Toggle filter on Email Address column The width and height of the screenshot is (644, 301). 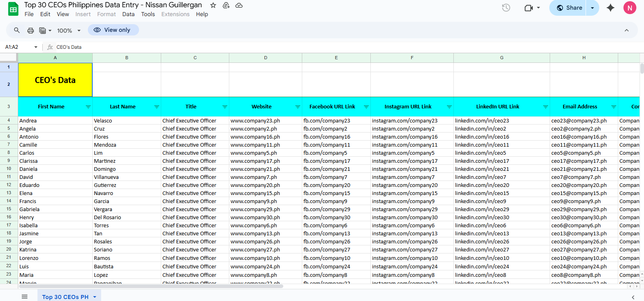pyautogui.click(x=614, y=107)
